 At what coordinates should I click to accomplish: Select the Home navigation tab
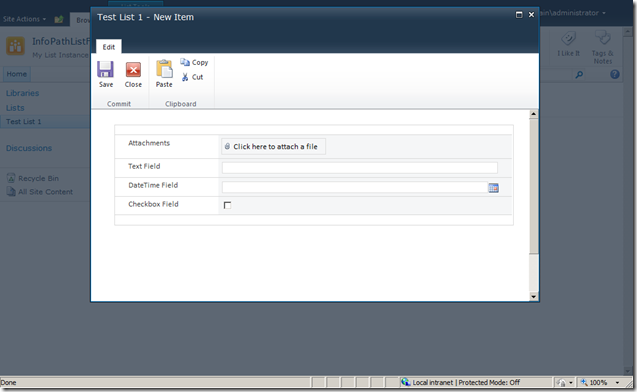click(17, 74)
